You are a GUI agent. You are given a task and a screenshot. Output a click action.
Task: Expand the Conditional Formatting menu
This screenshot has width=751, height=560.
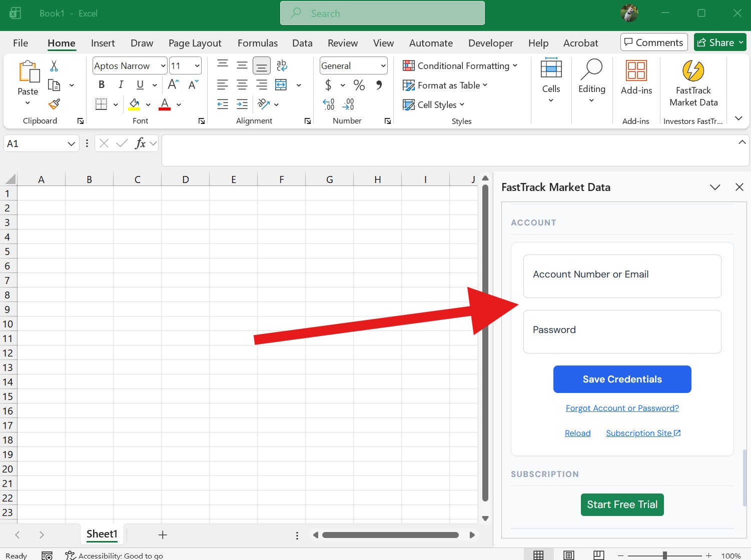[x=460, y=65]
